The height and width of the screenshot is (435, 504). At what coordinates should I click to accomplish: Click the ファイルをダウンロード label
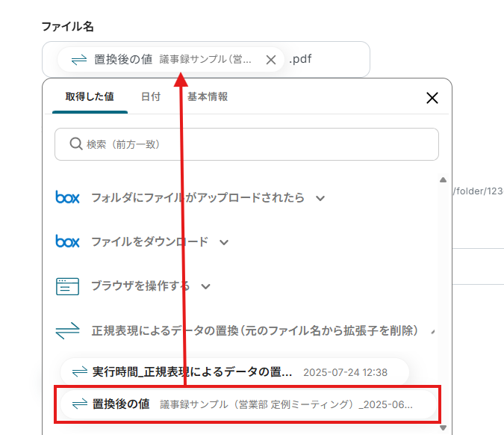coord(150,241)
